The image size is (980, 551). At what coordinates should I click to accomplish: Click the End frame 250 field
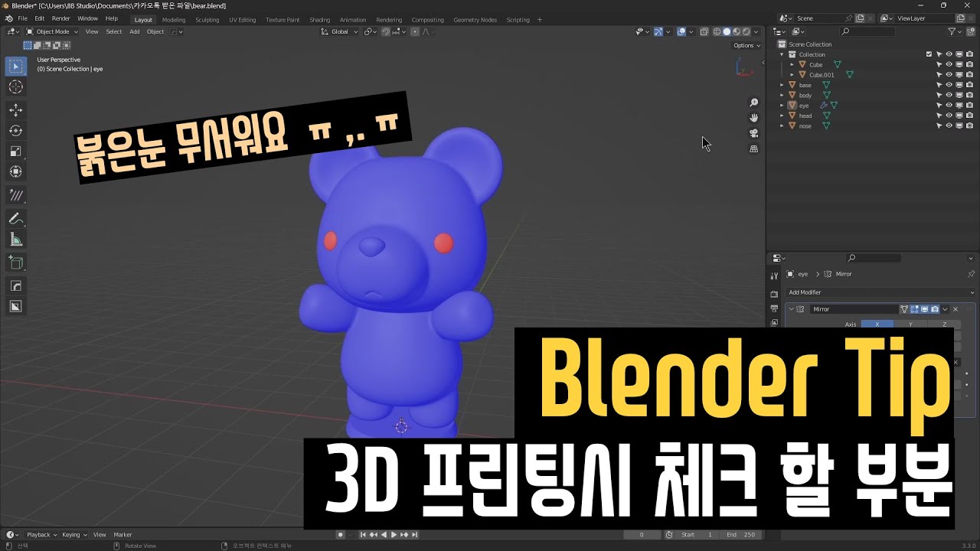point(741,535)
